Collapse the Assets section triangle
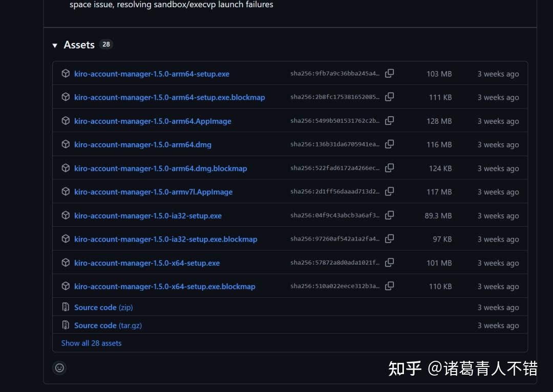Image resolution: width=553 pixels, height=392 pixels. click(55, 46)
